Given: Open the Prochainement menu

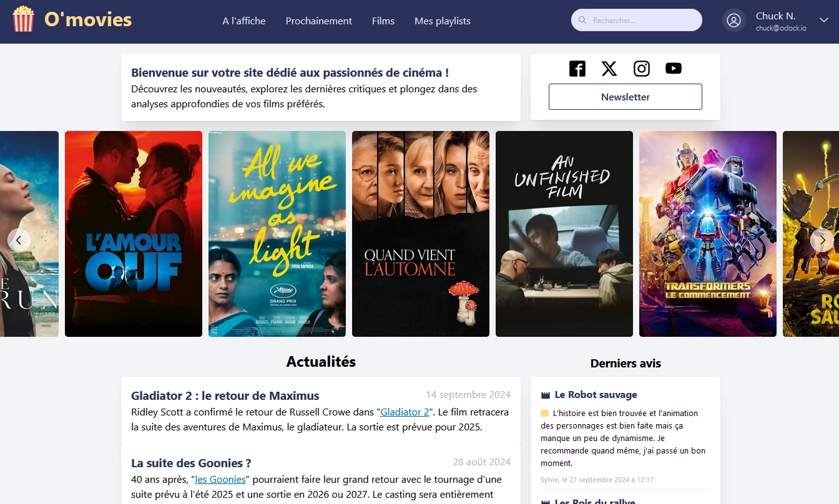Looking at the screenshot, I should [x=319, y=21].
